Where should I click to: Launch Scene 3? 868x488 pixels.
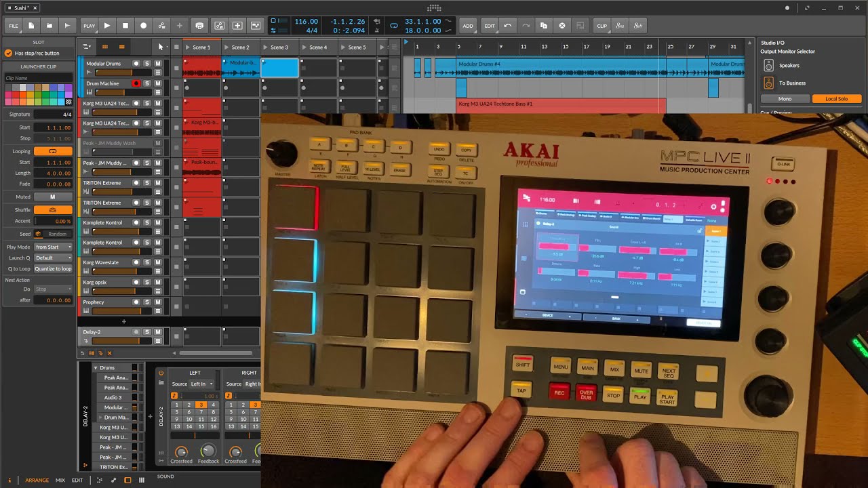click(267, 47)
